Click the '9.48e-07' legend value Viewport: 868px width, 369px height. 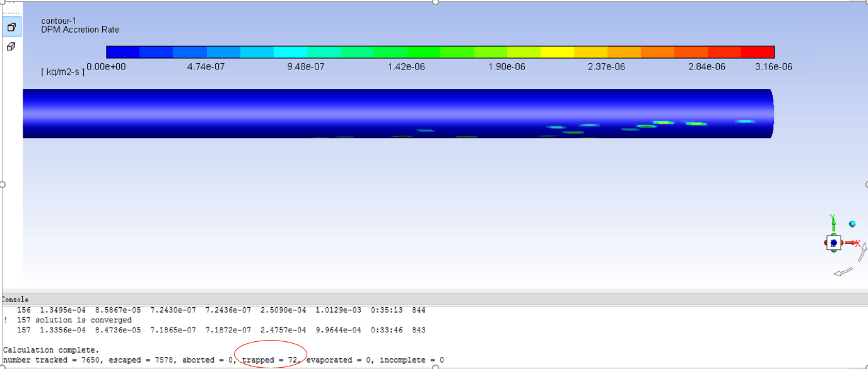coord(306,66)
